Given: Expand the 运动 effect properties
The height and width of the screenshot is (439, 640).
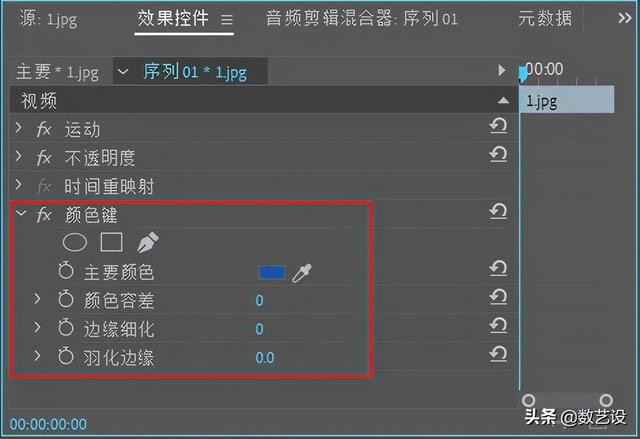Looking at the screenshot, I should click(x=19, y=129).
